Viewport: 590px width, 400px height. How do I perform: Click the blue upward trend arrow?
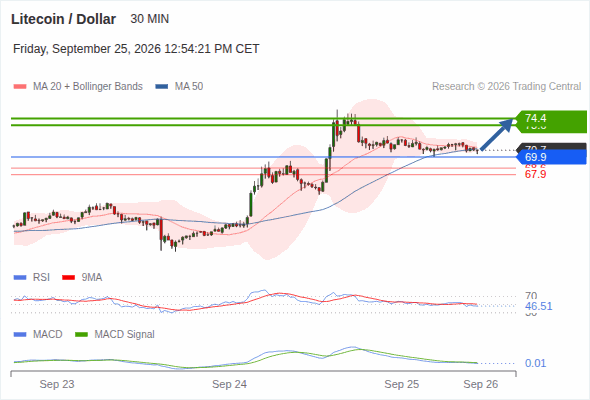[497, 134]
